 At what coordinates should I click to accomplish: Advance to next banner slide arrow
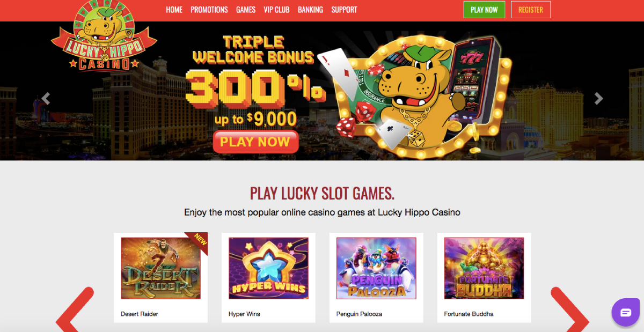click(598, 99)
